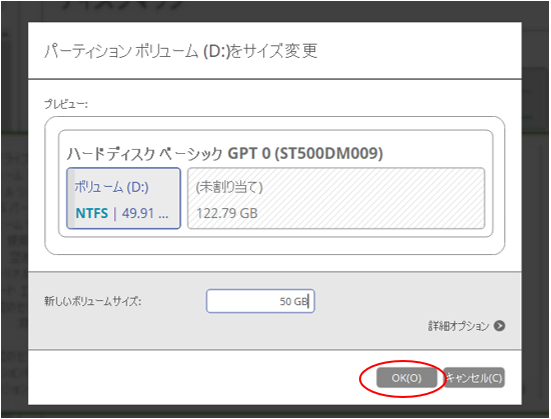Image resolution: width=551 pixels, height=419 pixels.
Task: Select the ボリューム (D:) partition block
Action: [x=124, y=199]
